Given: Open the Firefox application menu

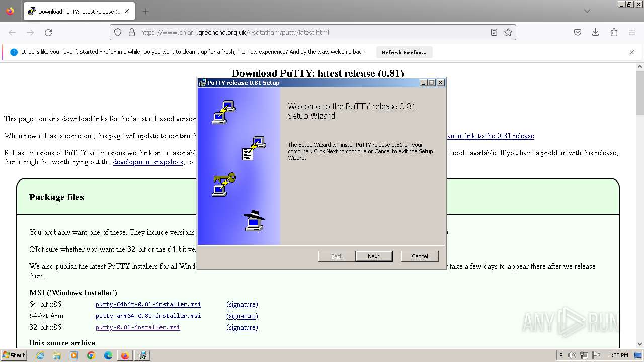Looking at the screenshot, I should pos(632,32).
